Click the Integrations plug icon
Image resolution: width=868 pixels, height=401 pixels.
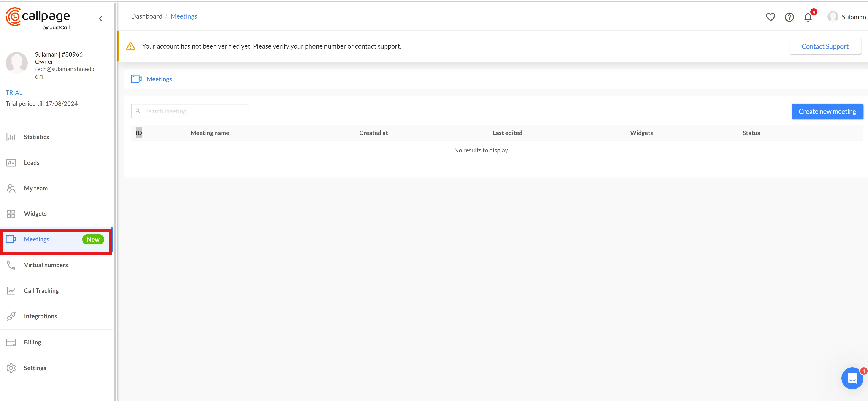click(11, 316)
